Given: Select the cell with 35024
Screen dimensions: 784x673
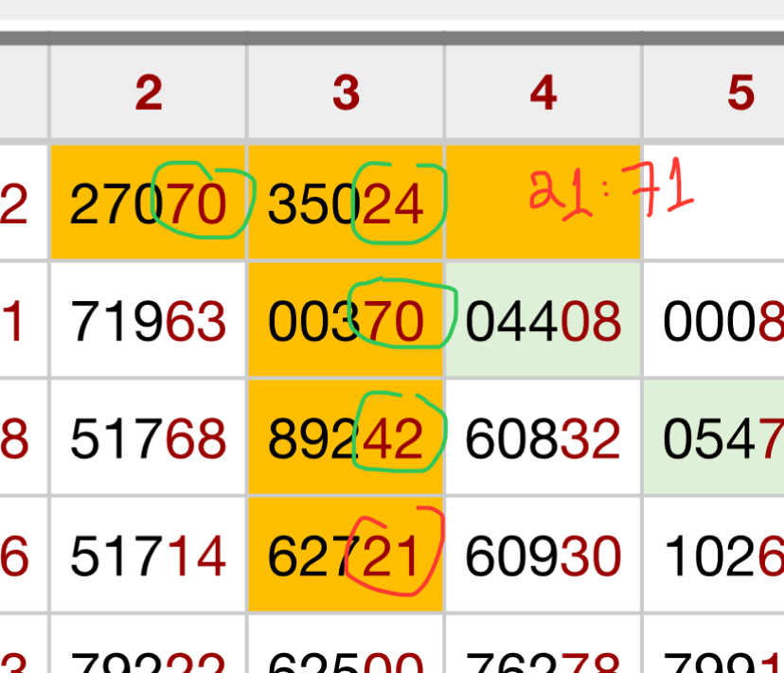Looking at the screenshot, I should pyautogui.click(x=346, y=204).
